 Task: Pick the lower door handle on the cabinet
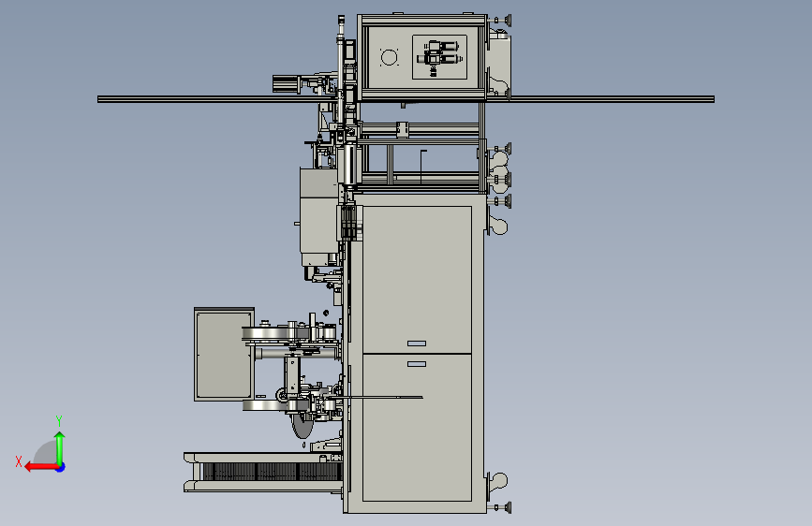(417, 364)
